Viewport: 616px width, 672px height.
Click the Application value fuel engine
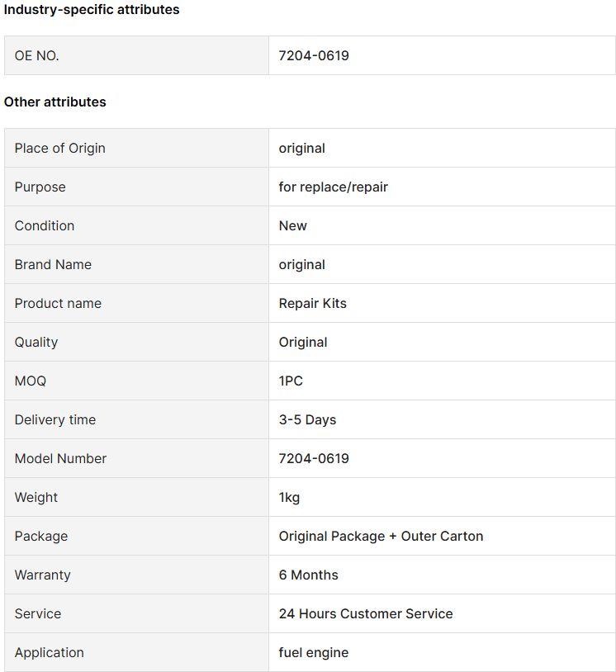pos(313,653)
